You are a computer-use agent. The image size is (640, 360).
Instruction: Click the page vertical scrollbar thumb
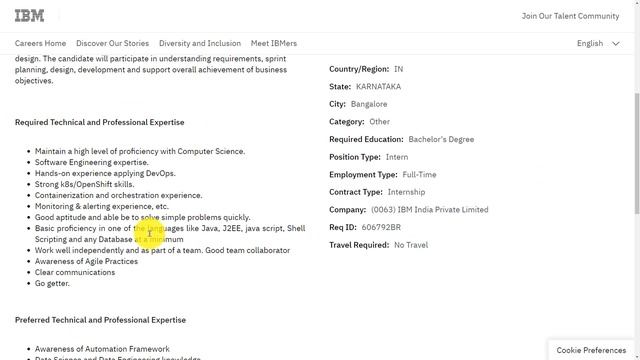click(637, 153)
